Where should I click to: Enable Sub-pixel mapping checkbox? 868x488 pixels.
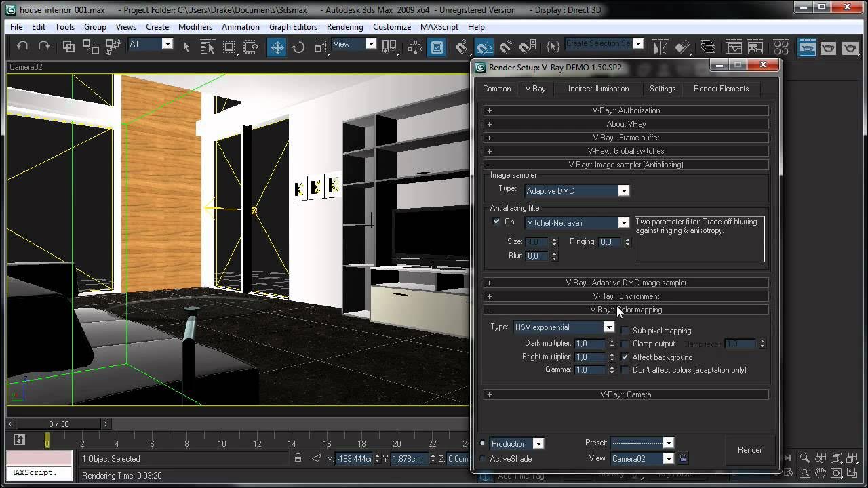(625, 331)
